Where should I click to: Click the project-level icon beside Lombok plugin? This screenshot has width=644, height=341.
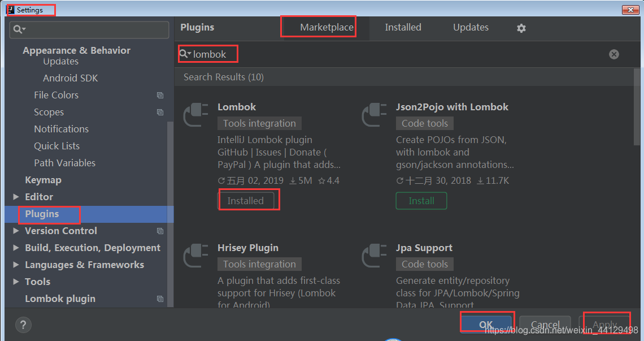160,299
